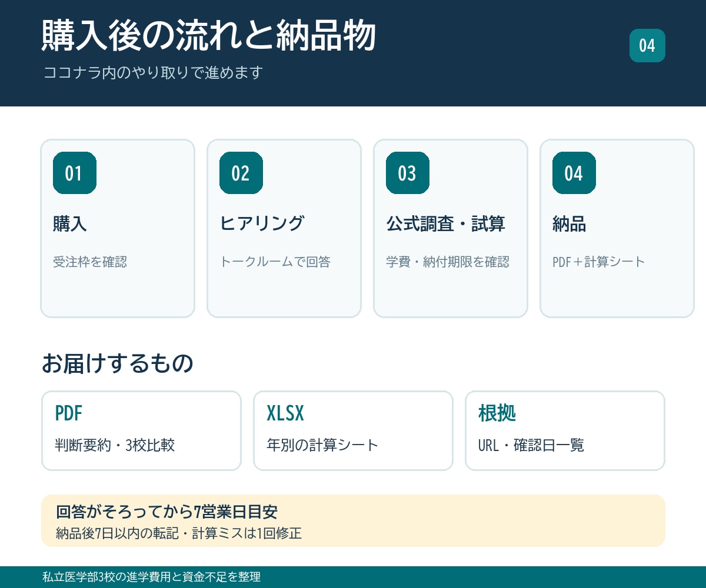The image size is (706, 588).
Task: Click the 01 step number badge
Action: coord(75,173)
